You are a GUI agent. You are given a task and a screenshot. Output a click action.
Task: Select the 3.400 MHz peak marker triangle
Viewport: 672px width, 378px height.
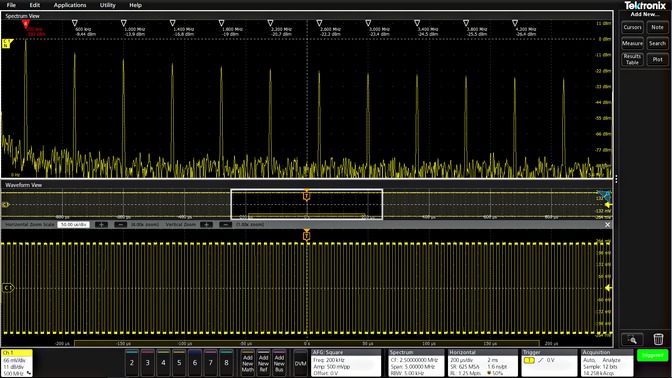pyautogui.click(x=417, y=23)
